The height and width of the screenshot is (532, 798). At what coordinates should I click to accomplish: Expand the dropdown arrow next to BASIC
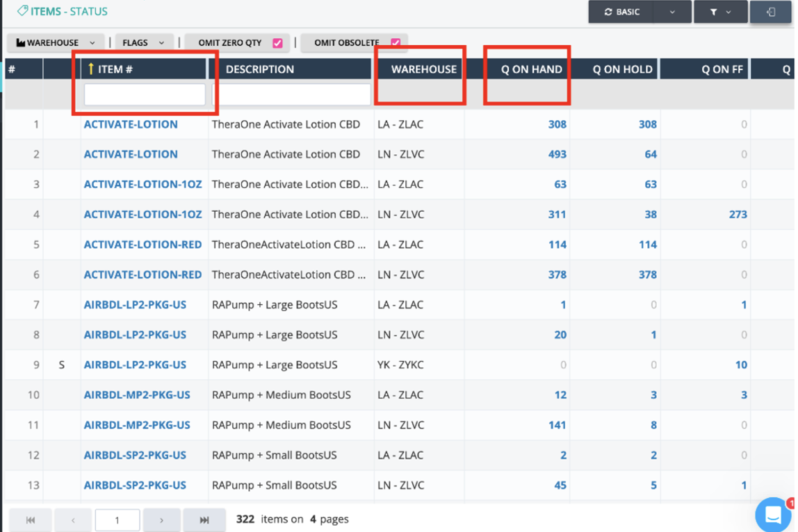click(672, 12)
